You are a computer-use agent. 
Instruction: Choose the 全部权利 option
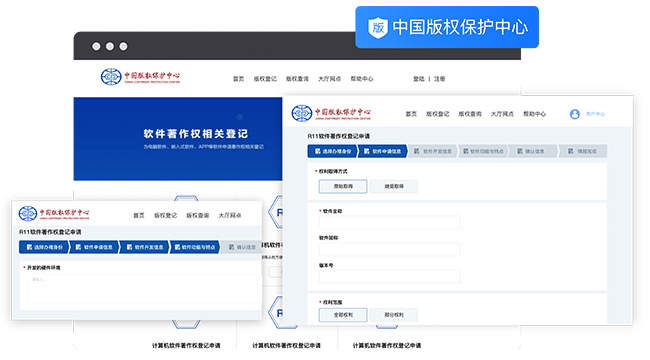(x=343, y=315)
